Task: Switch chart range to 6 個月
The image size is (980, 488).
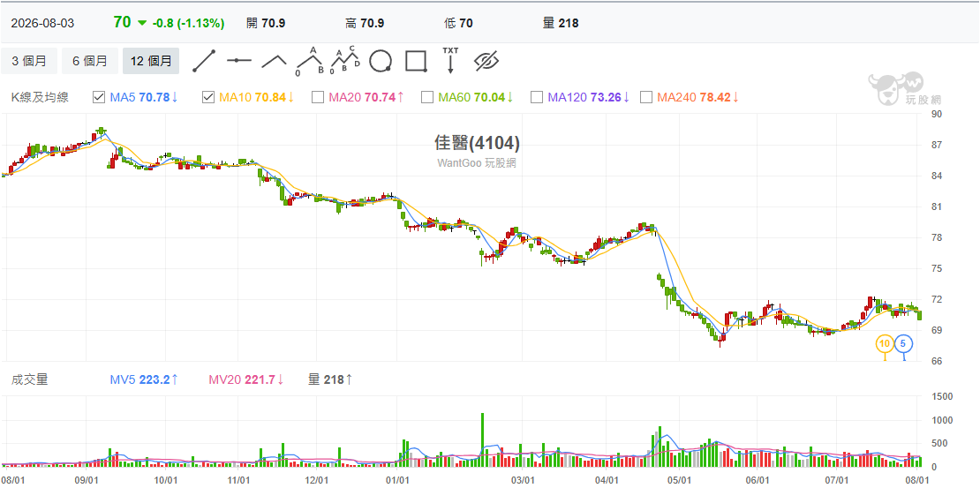Action: 90,61
